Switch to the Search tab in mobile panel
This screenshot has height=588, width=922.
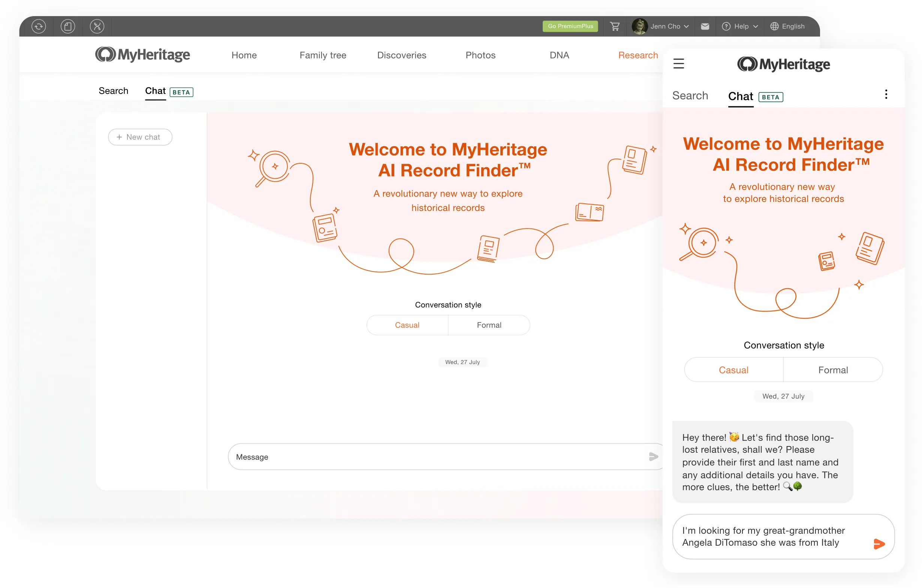click(690, 96)
